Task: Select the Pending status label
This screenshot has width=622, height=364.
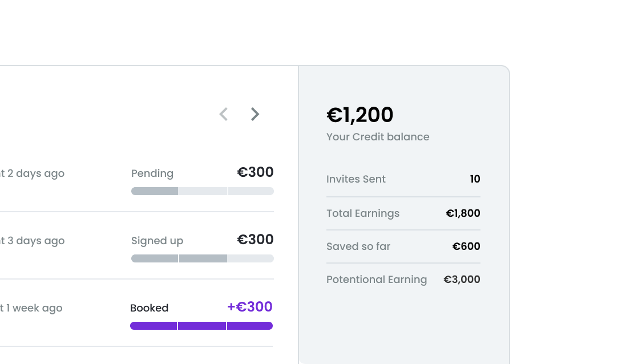Action: [x=152, y=173]
